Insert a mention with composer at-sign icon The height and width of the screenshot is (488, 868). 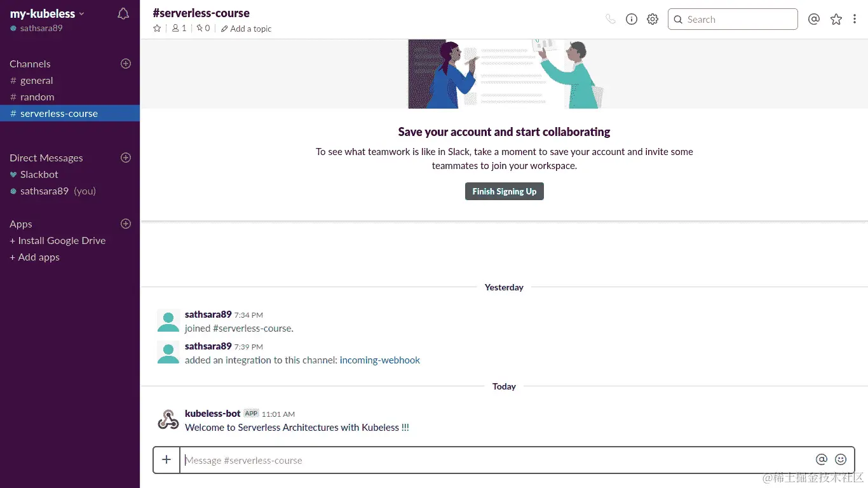pos(822,459)
